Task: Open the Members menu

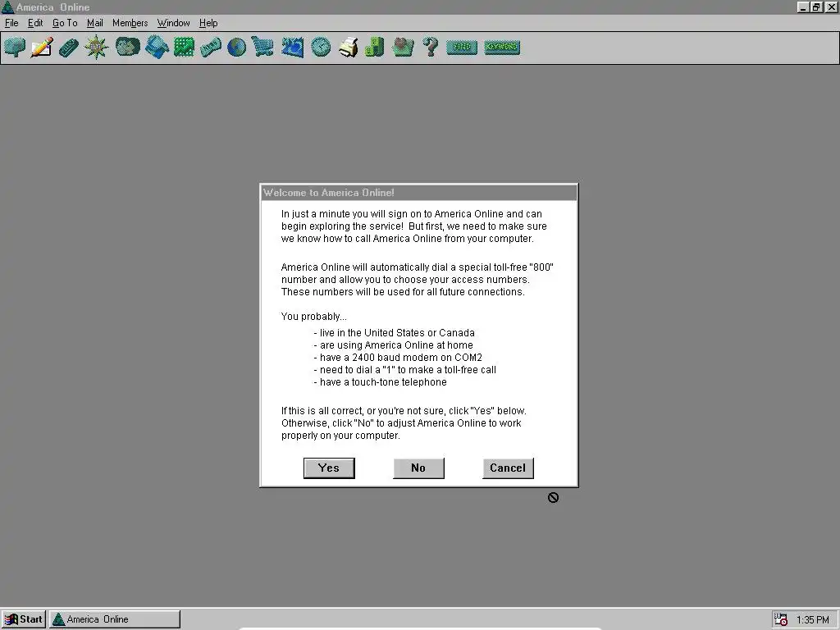Action: pos(130,23)
